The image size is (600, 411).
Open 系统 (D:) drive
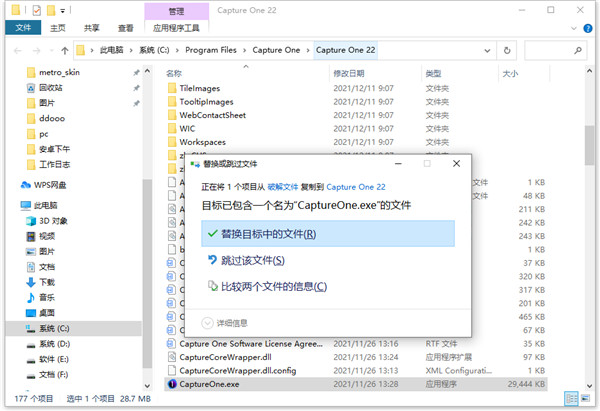54,344
